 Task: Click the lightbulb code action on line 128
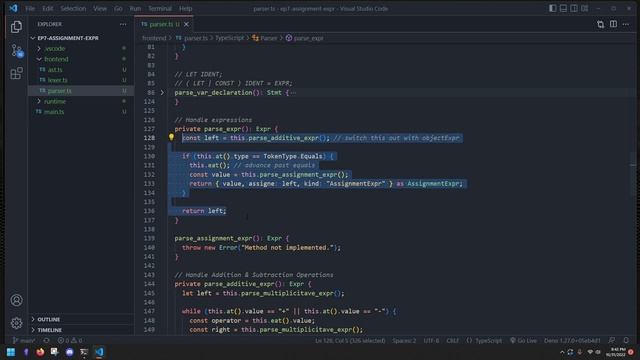pyautogui.click(x=171, y=137)
